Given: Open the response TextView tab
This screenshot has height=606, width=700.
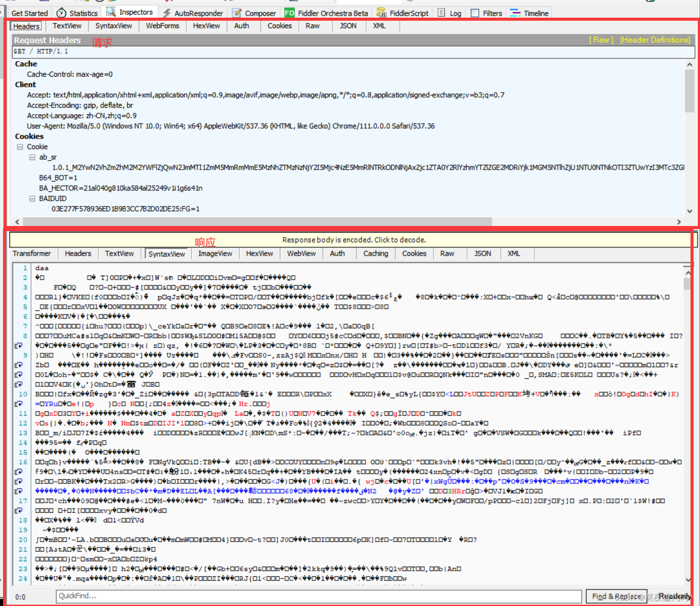Looking at the screenshot, I should coord(119,254).
